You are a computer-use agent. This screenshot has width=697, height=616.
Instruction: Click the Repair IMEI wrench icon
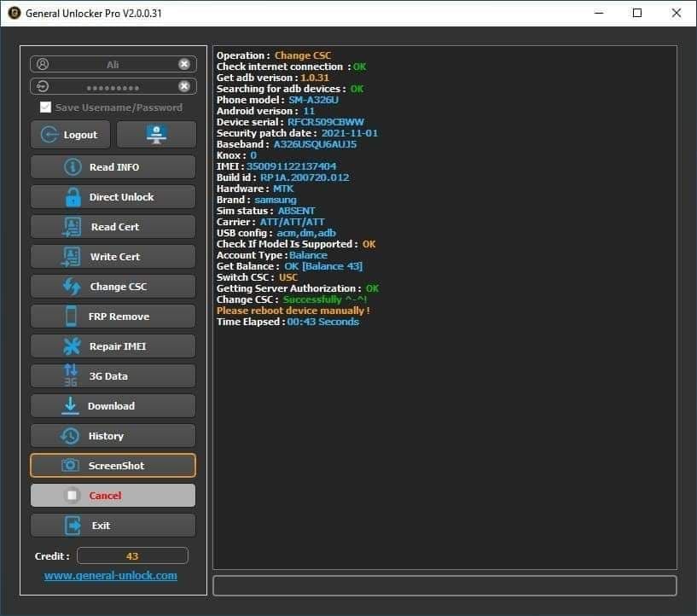coord(72,346)
